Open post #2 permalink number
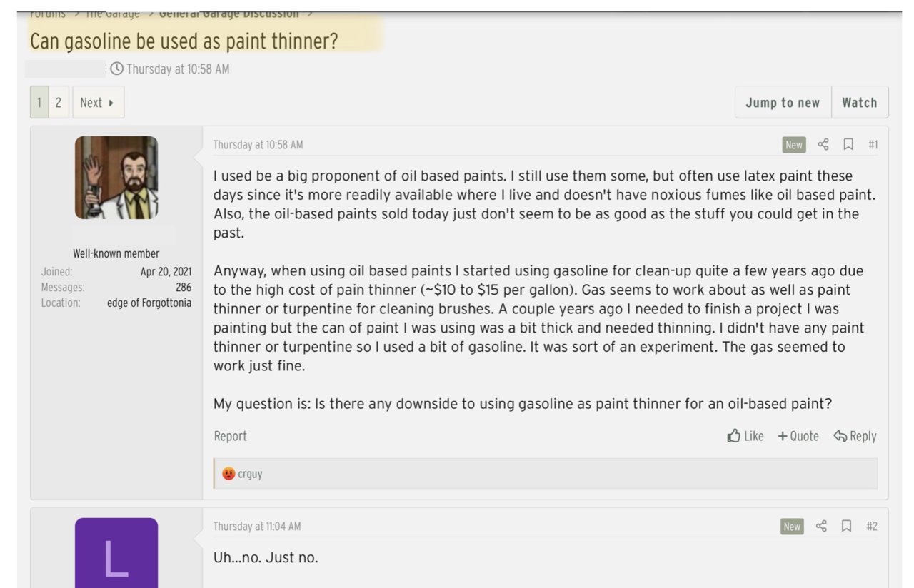Viewport: 914px width, 588px height. 872,527
